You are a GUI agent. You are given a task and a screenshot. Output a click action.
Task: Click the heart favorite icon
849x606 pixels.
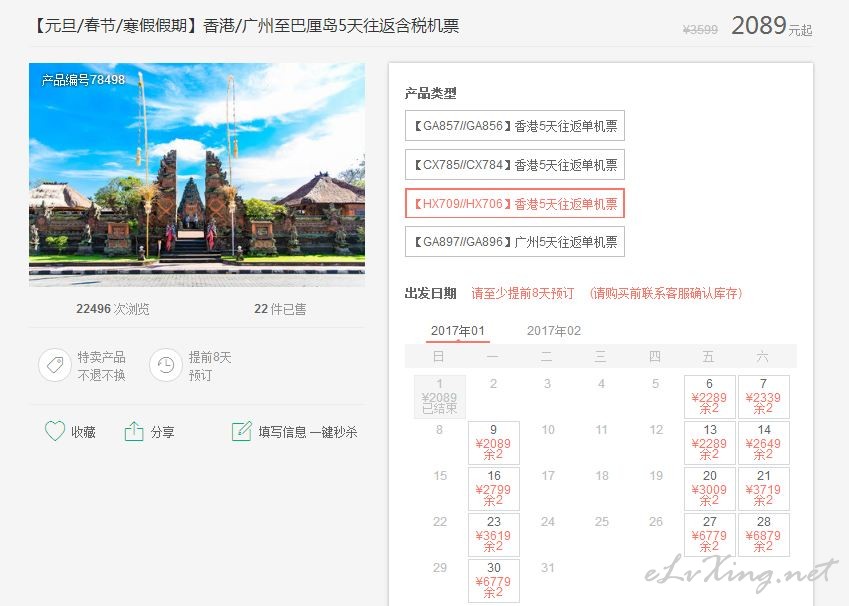coord(55,431)
